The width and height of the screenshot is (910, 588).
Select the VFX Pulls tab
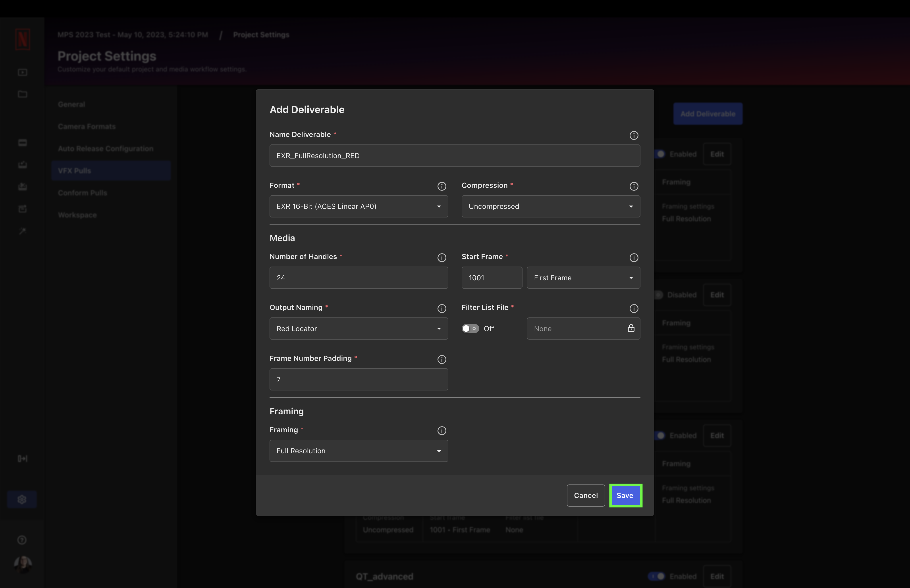(111, 171)
